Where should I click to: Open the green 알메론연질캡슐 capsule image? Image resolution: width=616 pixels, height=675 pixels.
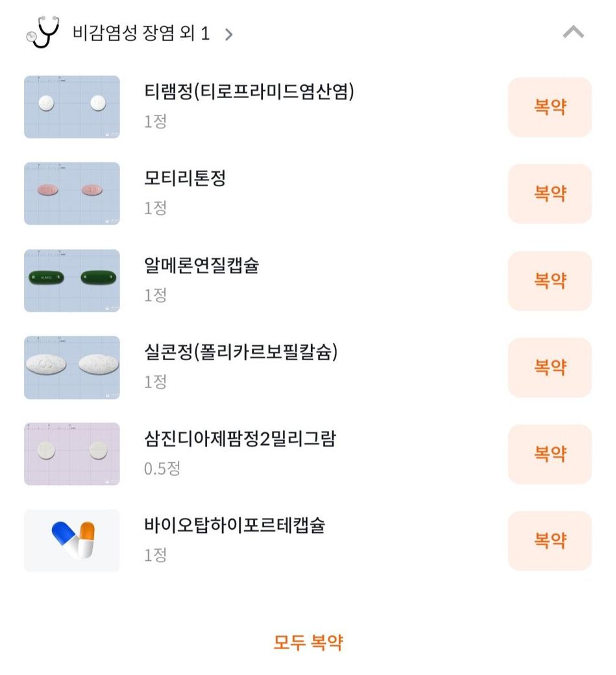tap(72, 280)
